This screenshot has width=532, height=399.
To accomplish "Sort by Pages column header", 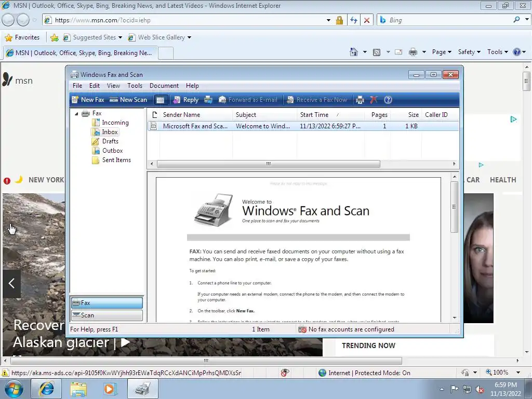I will pyautogui.click(x=377, y=115).
